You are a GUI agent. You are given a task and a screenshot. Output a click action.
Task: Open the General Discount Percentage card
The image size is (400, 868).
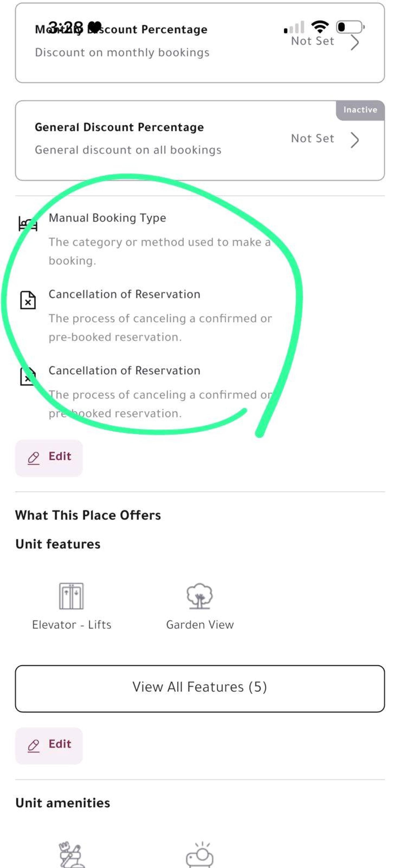click(200, 140)
